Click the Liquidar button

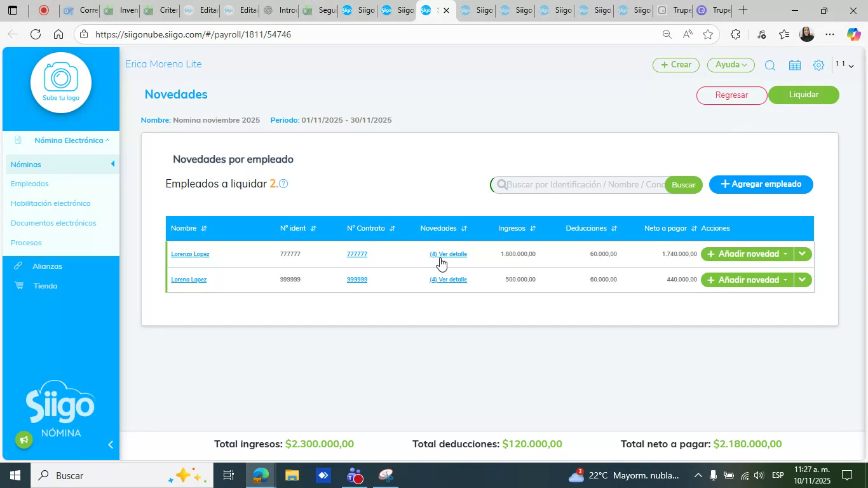coord(804,95)
